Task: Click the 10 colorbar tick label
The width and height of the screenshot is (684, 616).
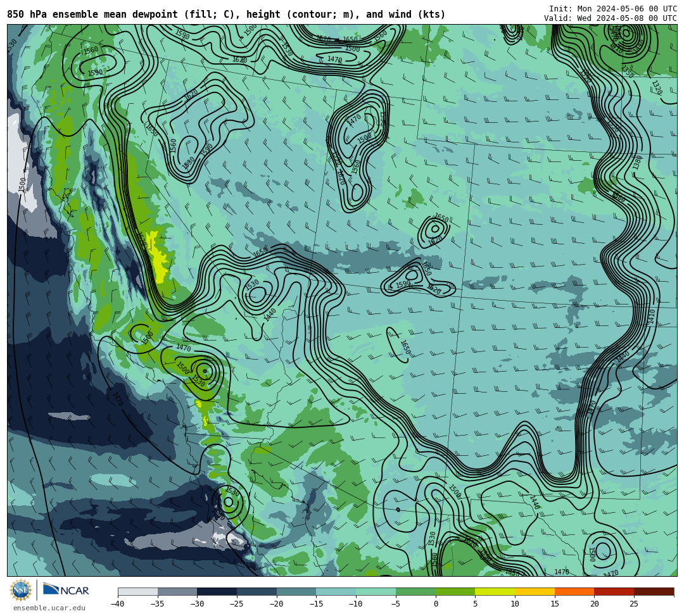Action: tap(515, 604)
